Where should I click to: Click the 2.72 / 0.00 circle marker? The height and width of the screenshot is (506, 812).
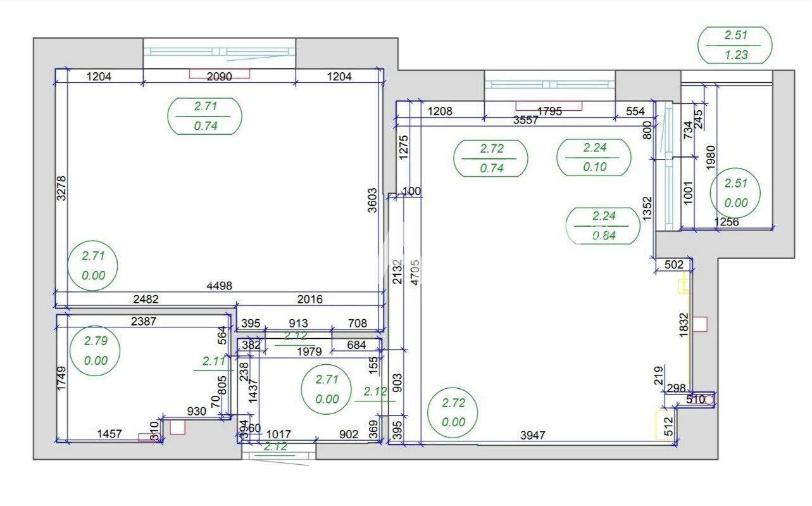tap(453, 412)
